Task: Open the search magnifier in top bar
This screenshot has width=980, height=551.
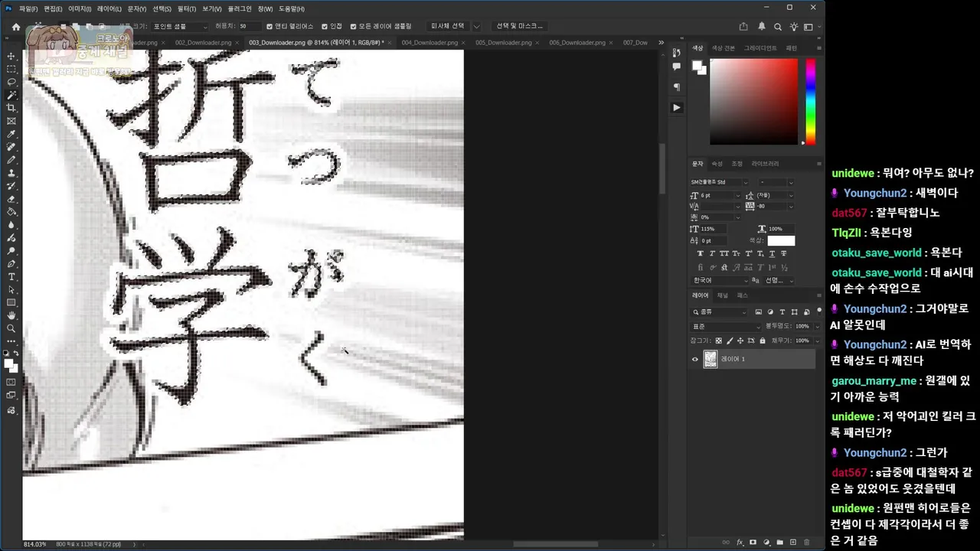Action: click(x=778, y=27)
